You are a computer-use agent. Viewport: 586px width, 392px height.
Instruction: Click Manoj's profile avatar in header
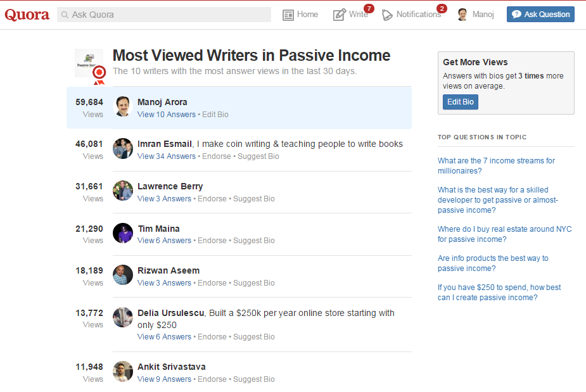tap(462, 15)
